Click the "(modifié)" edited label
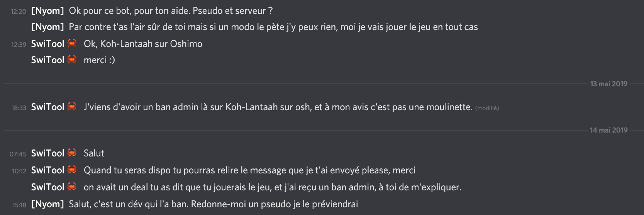 [x=487, y=108]
